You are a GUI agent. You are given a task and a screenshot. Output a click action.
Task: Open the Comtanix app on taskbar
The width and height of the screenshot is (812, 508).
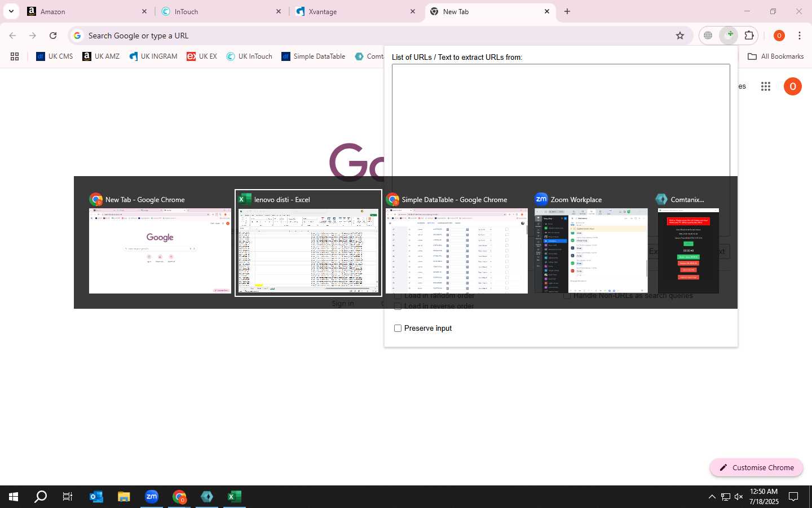pyautogui.click(x=207, y=497)
